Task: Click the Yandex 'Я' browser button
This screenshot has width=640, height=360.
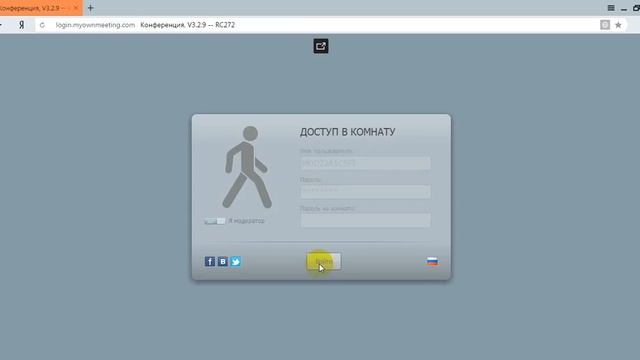Action: coord(22,25)
